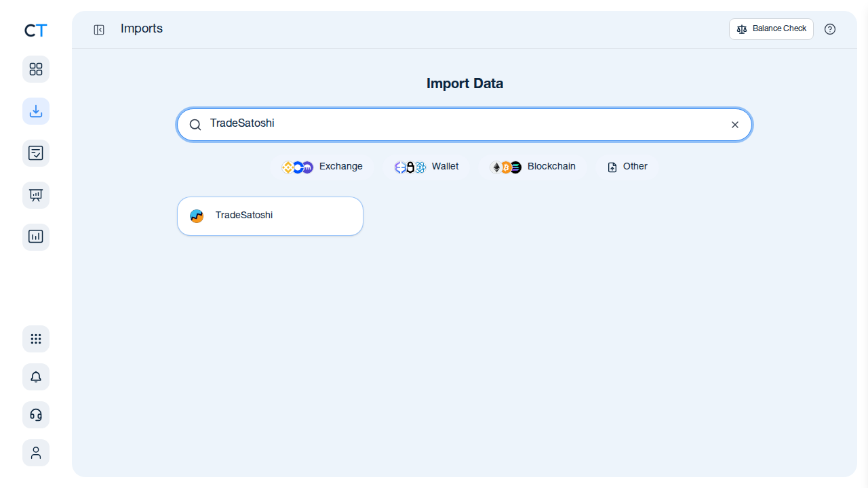Viewport: 868px width, 488px height.
Task: Click the TradeSatoshi logo icon
Action: (197, 216)
